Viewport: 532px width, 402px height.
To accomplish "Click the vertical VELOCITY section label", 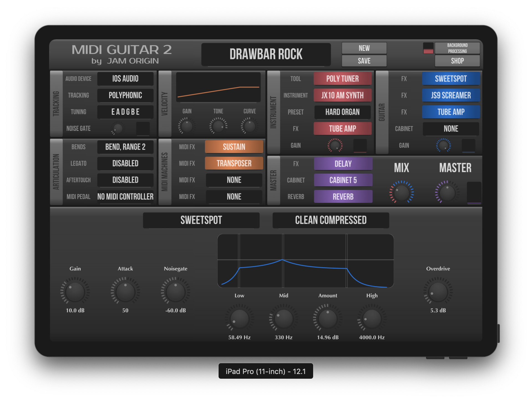I will point(165,104).
